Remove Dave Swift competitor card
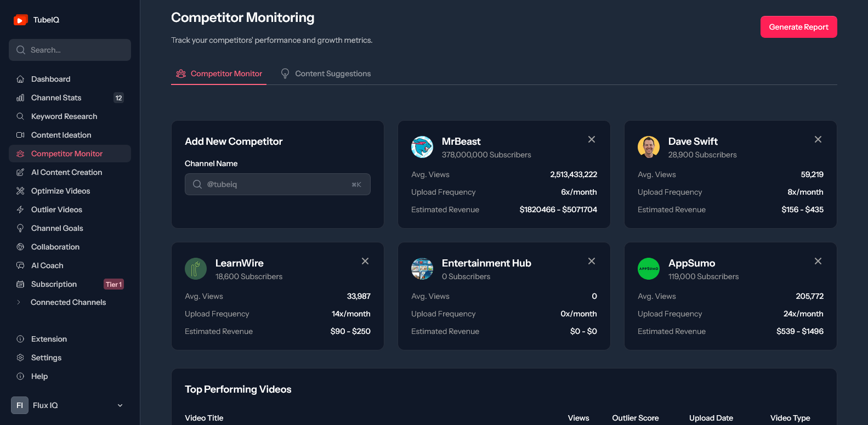 point(818,139)
